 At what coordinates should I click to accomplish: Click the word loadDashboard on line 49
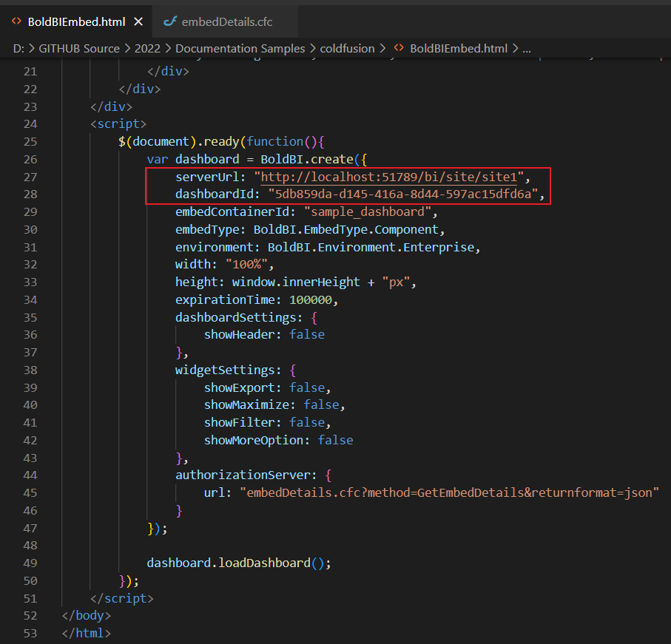pos(263,563)
